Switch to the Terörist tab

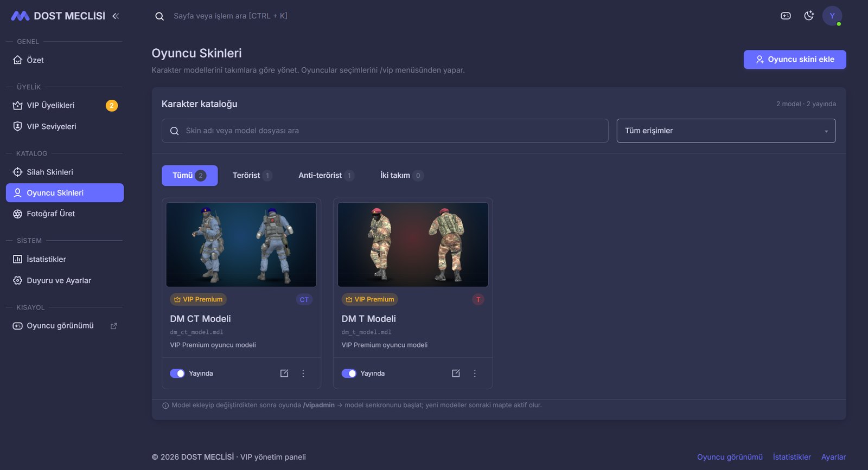252,176
